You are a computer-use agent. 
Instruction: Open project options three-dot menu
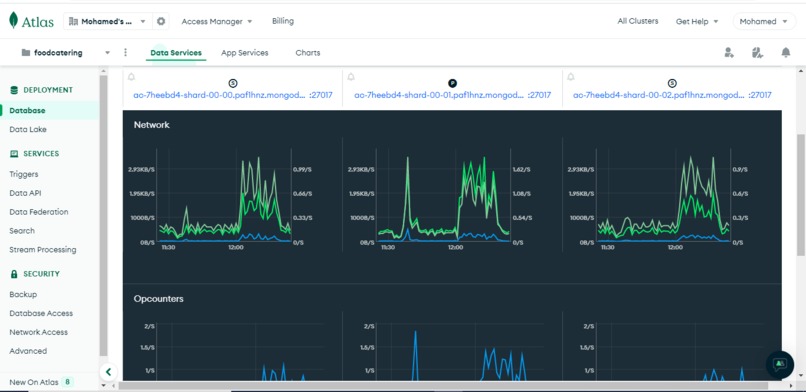click(x=125, y=52)
